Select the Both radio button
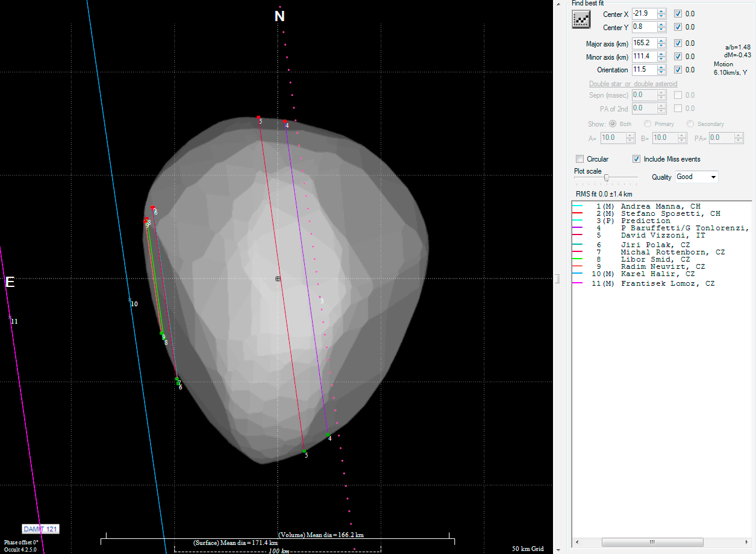756x554 pixels. click(613, 124)
